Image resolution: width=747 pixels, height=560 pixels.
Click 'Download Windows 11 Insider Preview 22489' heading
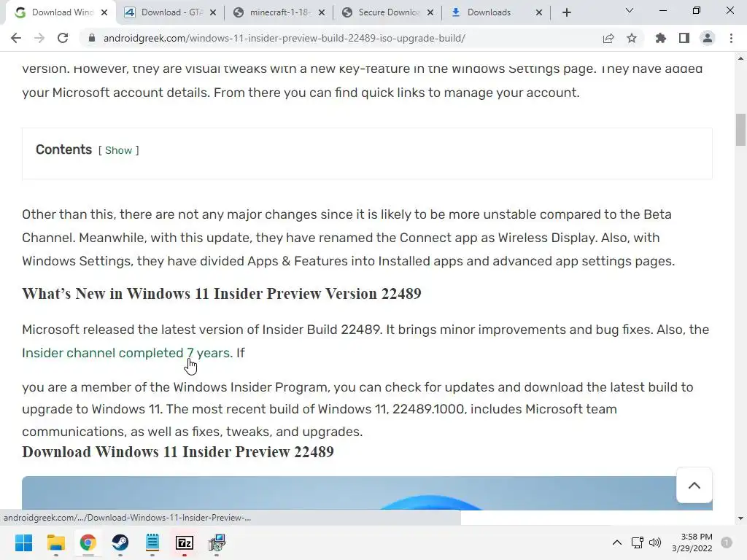[178, 451]
